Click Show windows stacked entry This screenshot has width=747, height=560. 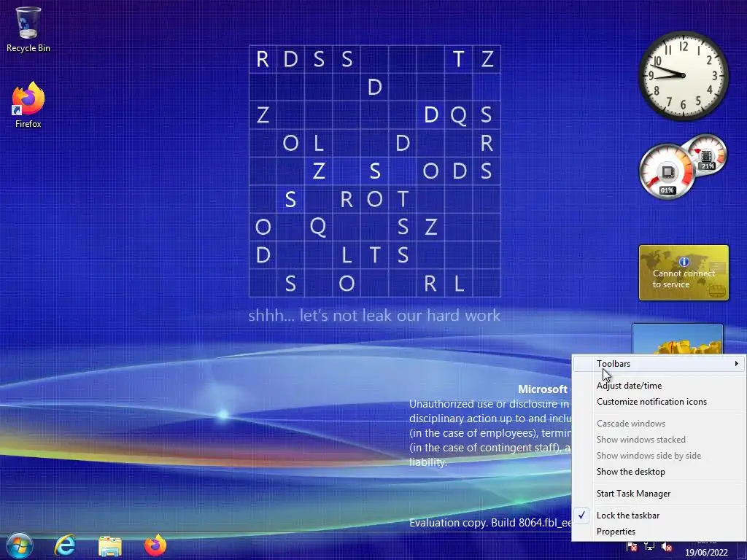tap(659, 440)
